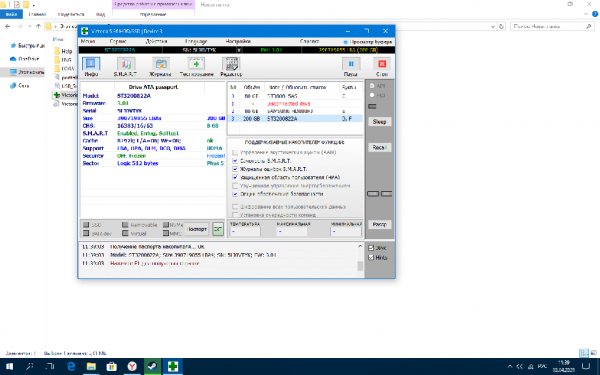The image size is (600, 375).
Task: Toggle the Sound checkbox
Action: [371, 248]
